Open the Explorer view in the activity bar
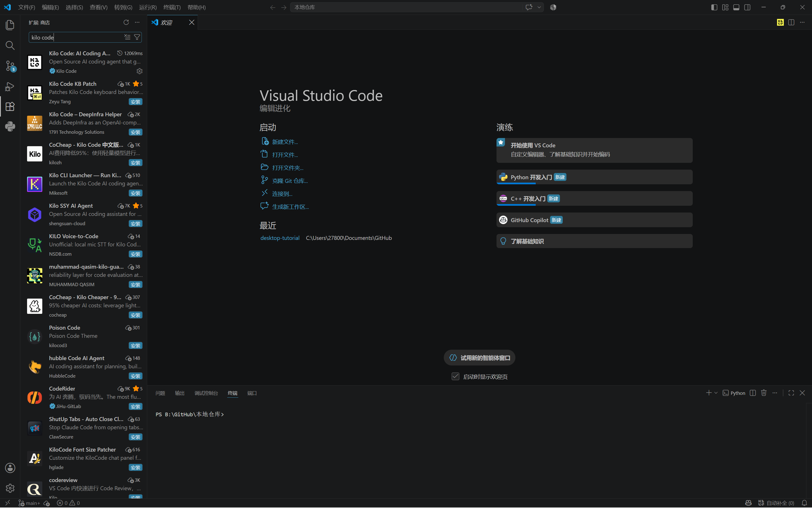812x508 pixels. (10, 25)
